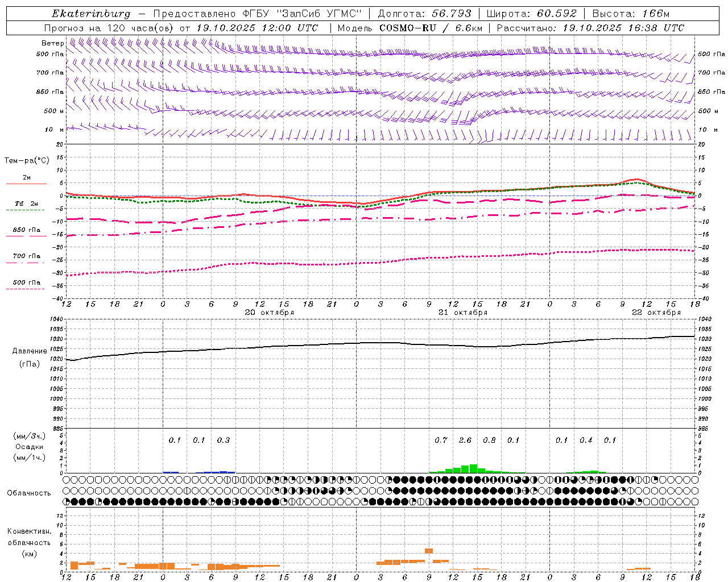Select the Широта: 60.592 header value
The height and width of the screenshot is (582, 728).
coord(531,14)
